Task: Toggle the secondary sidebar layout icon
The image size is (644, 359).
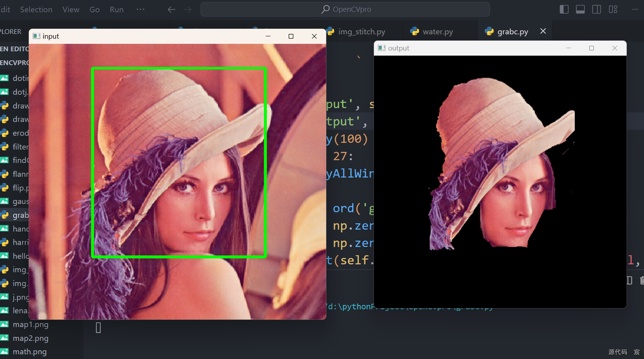Action: click(x=597, y=9)
